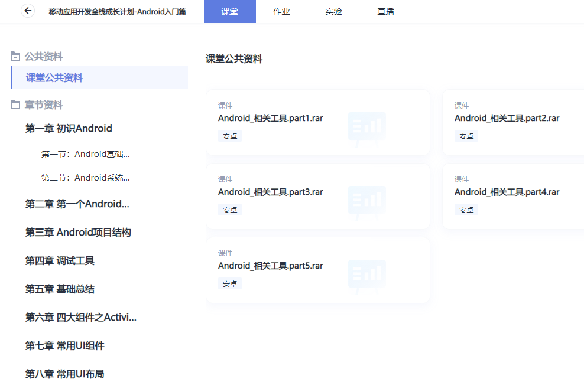Open section 第二节：Android系统...
Screen dimensions: 584x392
click(85, 178)
